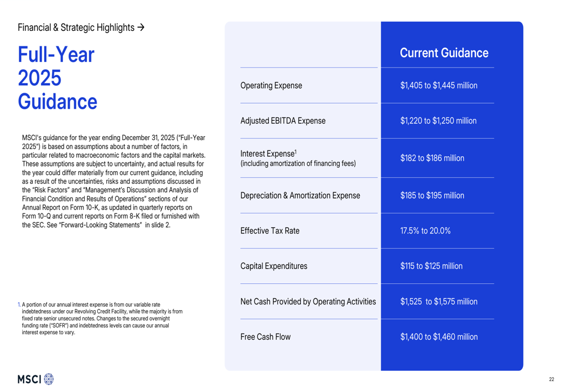Click the footnote 1 number marker
The height and width of the screenshot is (392, 572).
click(19, 304)
